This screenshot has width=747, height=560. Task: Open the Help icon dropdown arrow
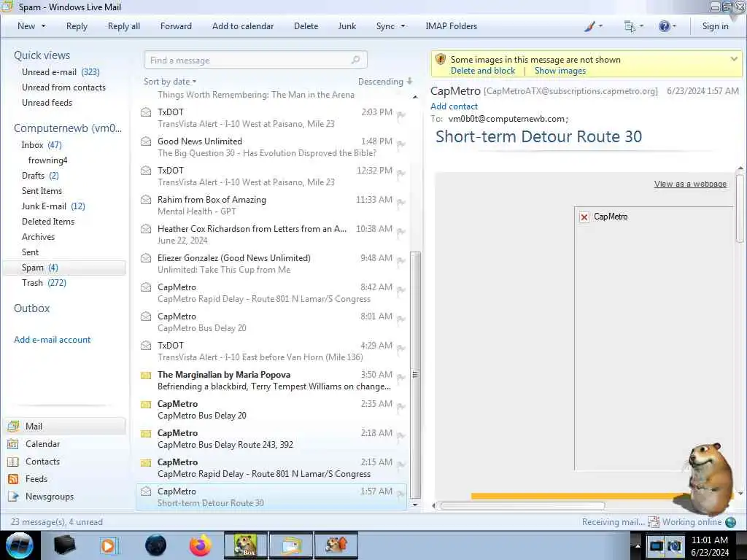click(674, 26)
